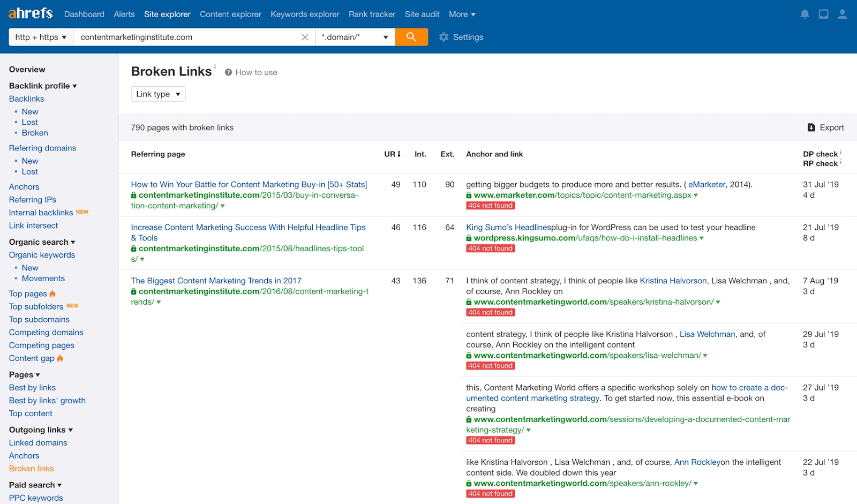Select Broken links under Outgoing links
Viewport: 857px width, 504px height.
click(31, 468)
